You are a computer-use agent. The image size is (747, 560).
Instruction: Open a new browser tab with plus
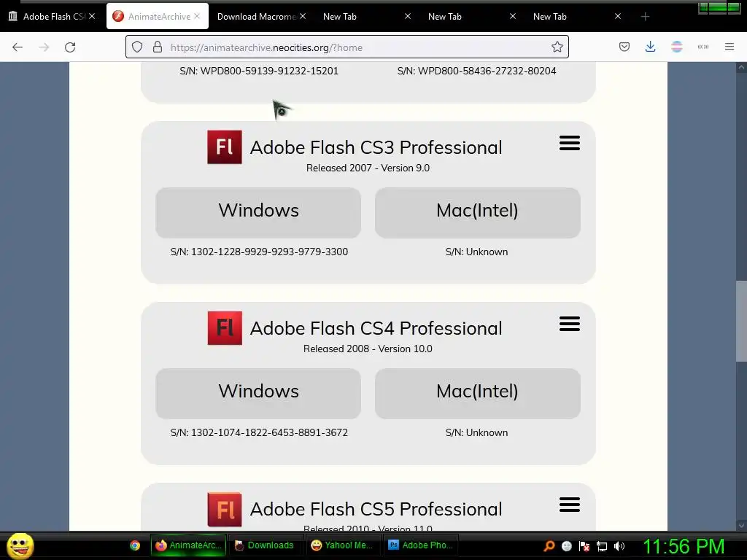(645, 17)
